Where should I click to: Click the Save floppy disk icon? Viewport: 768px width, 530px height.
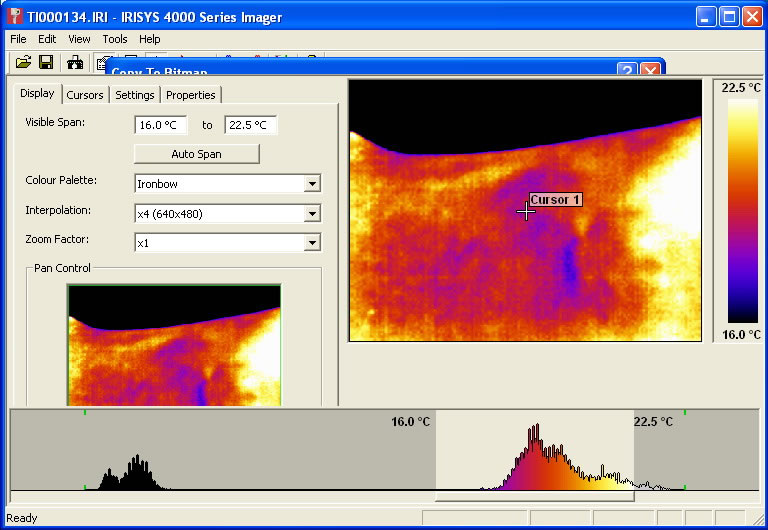[x=46, y=63]
